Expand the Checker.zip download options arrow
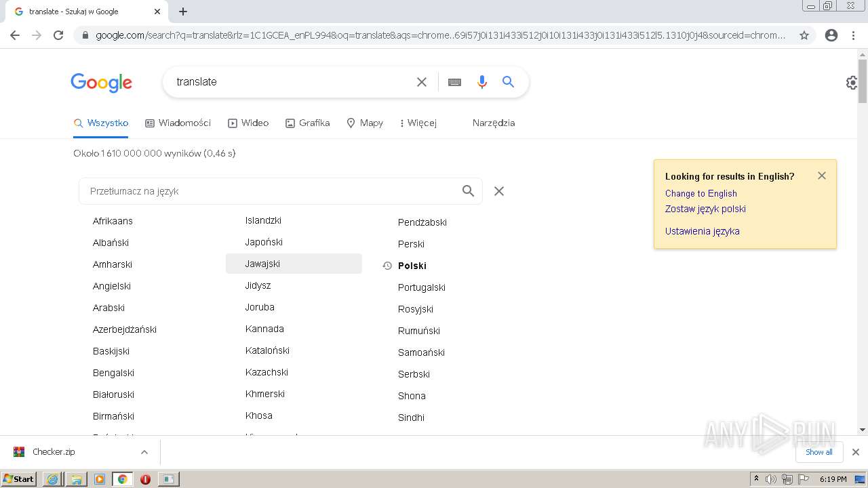868x488 pixels. click(x=144, y=452)
